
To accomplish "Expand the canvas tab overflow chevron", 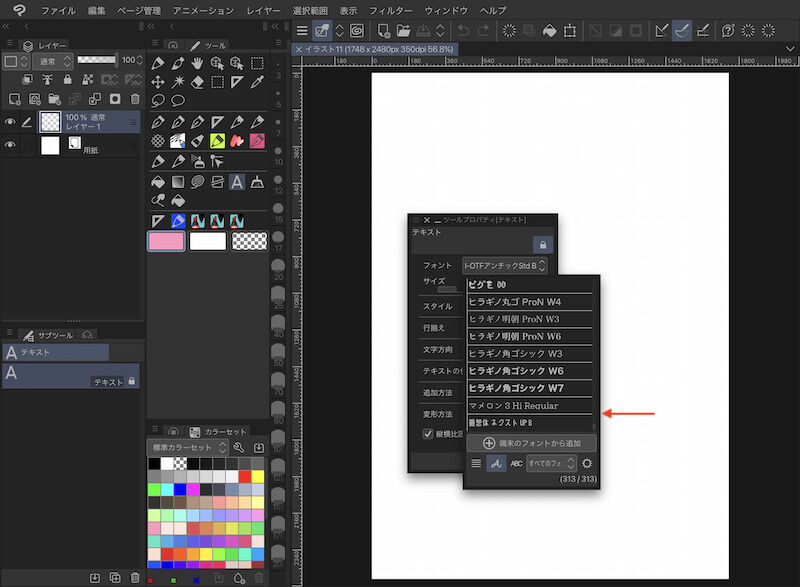I will (x=790, y=49).
